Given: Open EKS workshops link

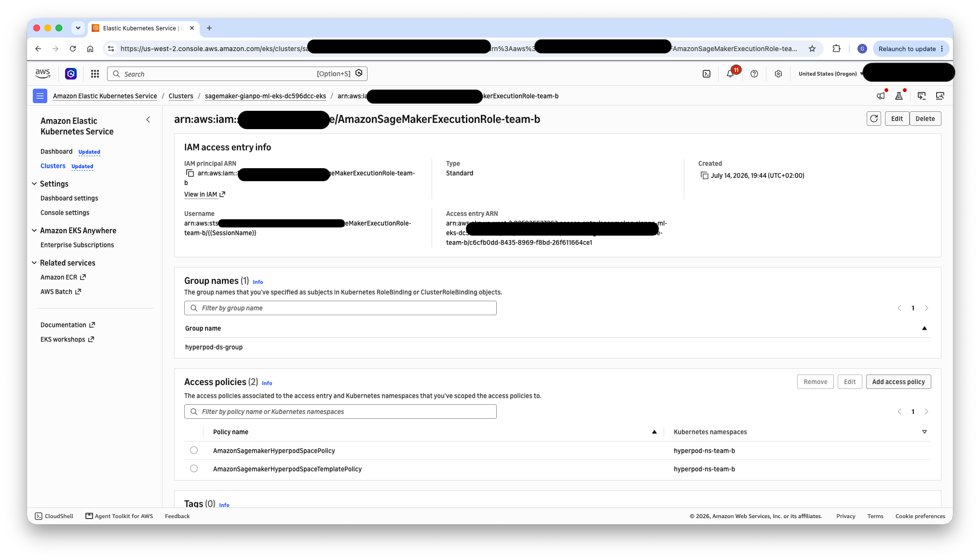Looking at the screenshot, I should (67, 339).
